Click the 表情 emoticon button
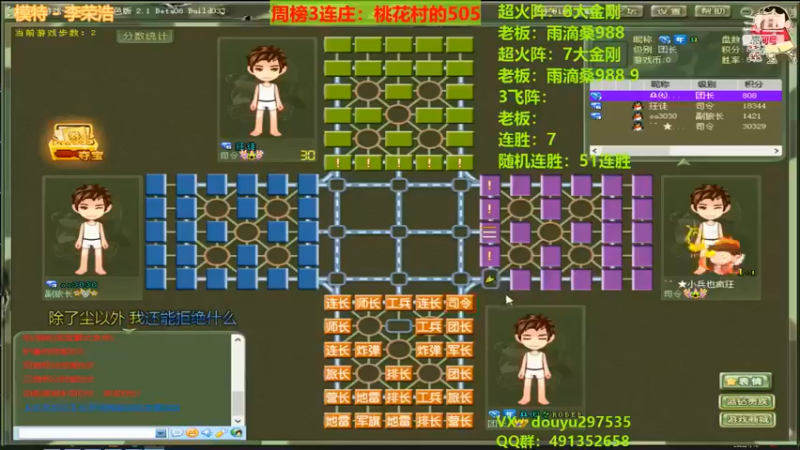800x450 pixels. click(746, 381)
